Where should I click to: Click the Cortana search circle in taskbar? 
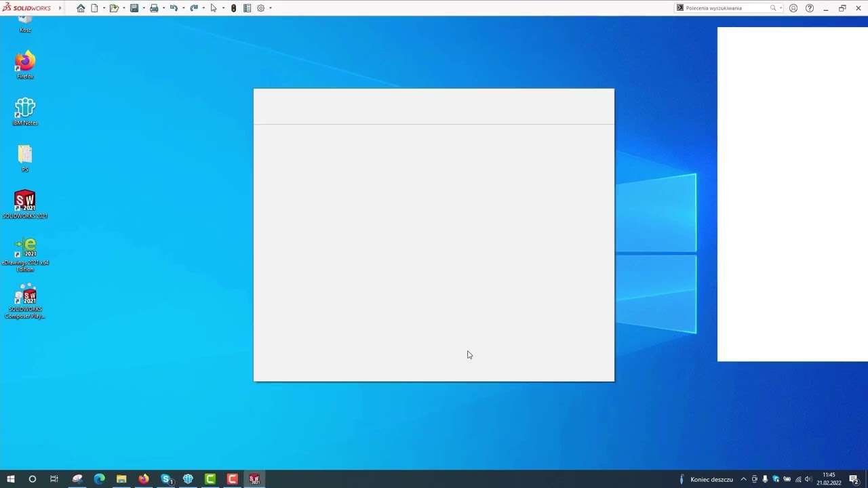point(32,479)
